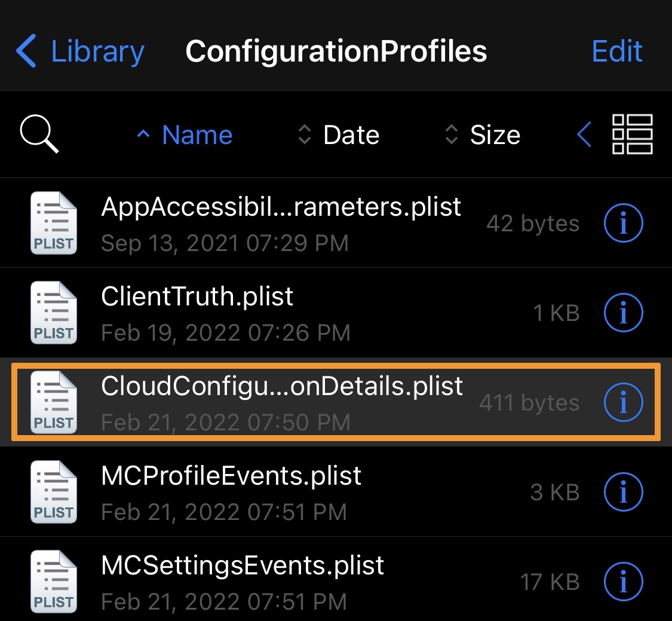Tap the Edit button
The width and height of the screenshot is (672, 621).
616,51
